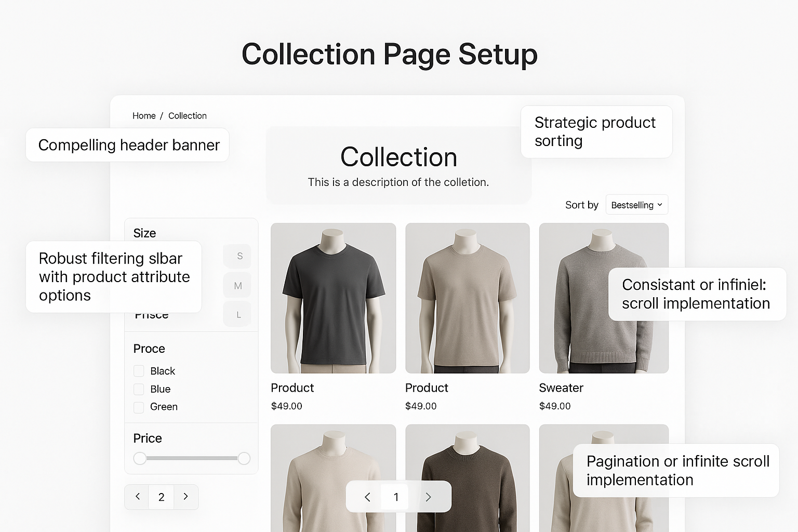The image size is (798, 532).
Task: Click the next-page arrow below the sidebar
Action: tap(185, 497)
